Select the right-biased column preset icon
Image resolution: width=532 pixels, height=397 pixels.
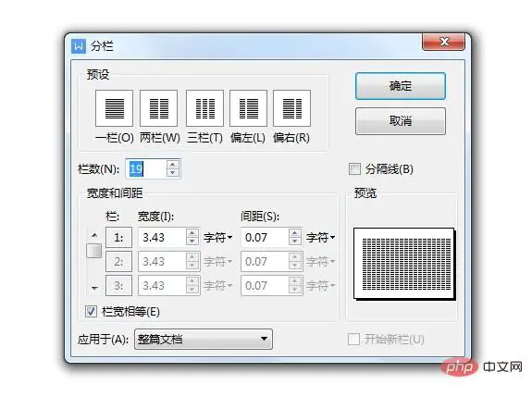(x=291, y=108)
